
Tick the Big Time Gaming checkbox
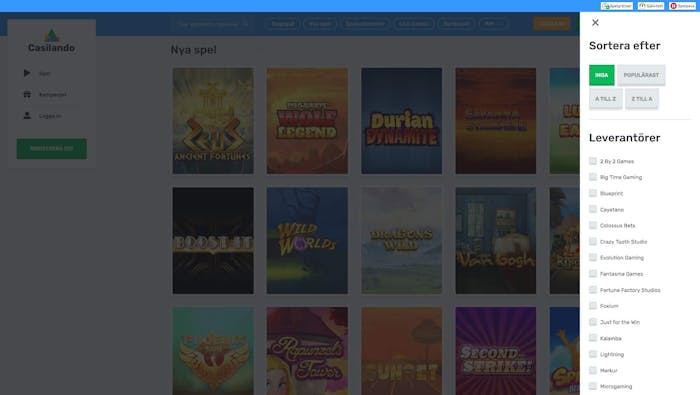(593, 177)
